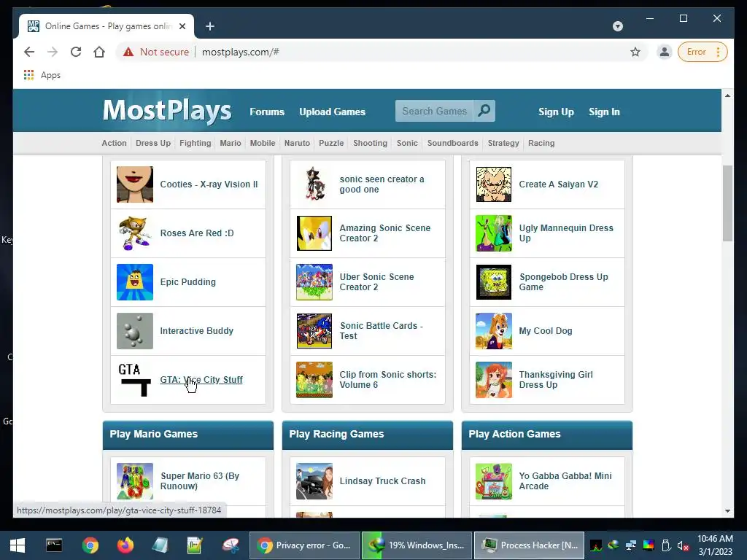Click the Amazing Sonic Scene Creator 2 thumbnail
This screenshot has width=747, height=560.
point(314,233)
